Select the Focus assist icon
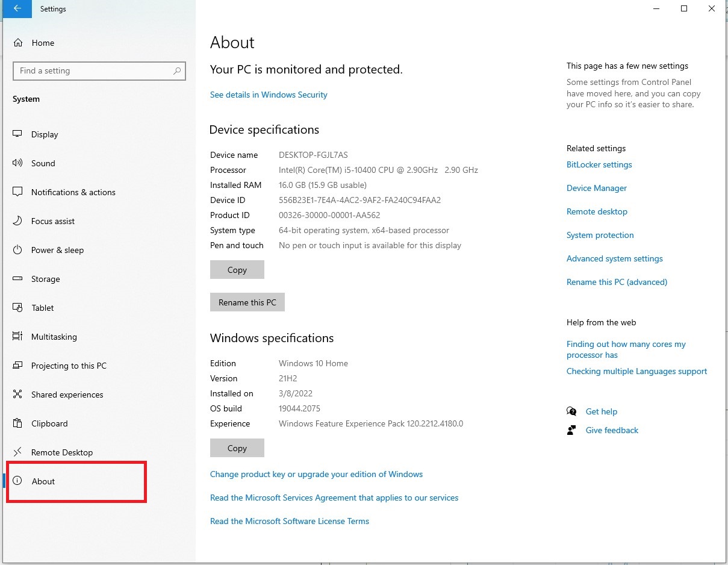This screenshot has height=565, width=728. 17,220
